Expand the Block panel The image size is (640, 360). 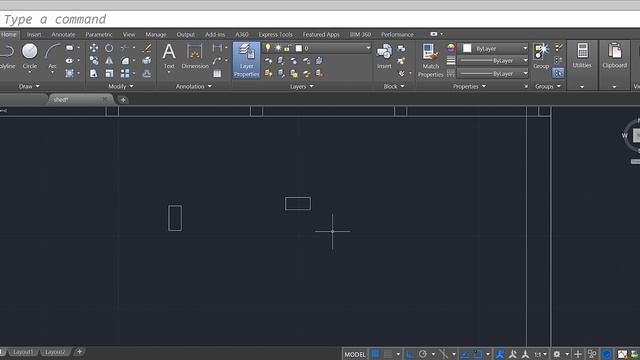point(394,86)
